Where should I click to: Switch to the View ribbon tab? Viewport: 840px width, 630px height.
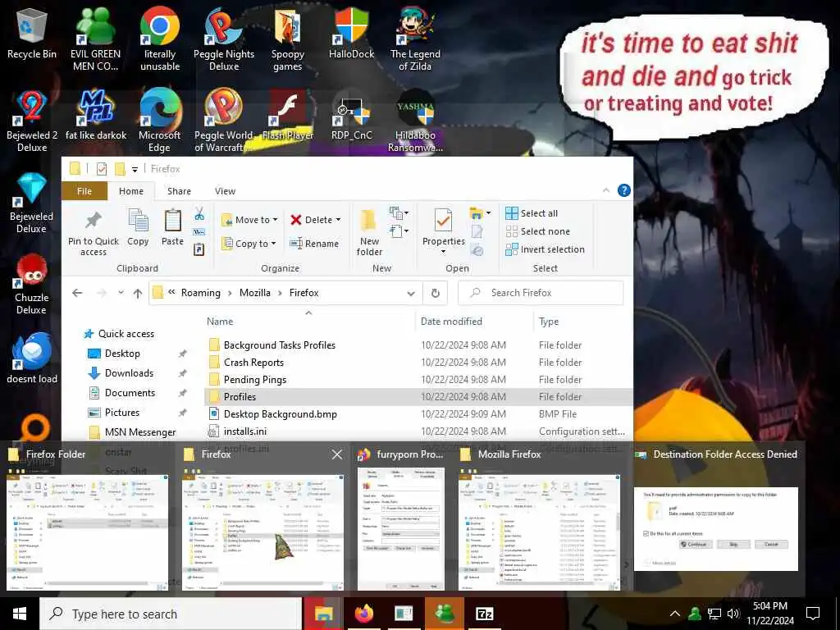tap(225, 191)
